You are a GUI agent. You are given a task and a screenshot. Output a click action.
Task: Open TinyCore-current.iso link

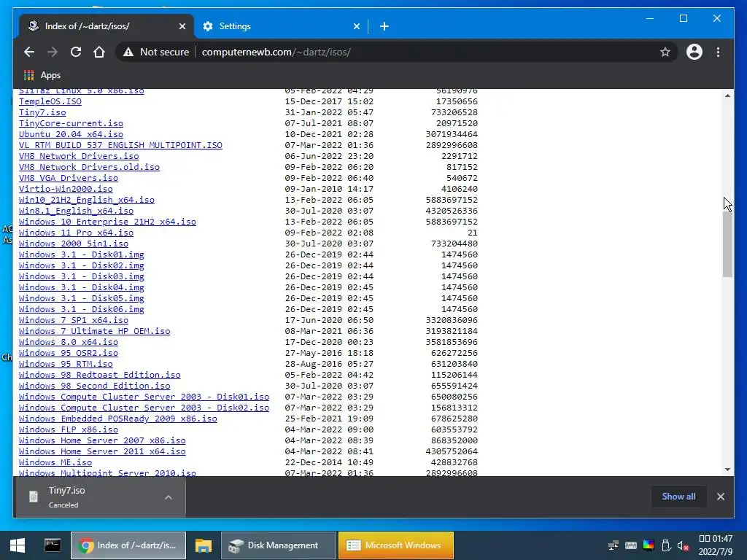tap(71, 123)
